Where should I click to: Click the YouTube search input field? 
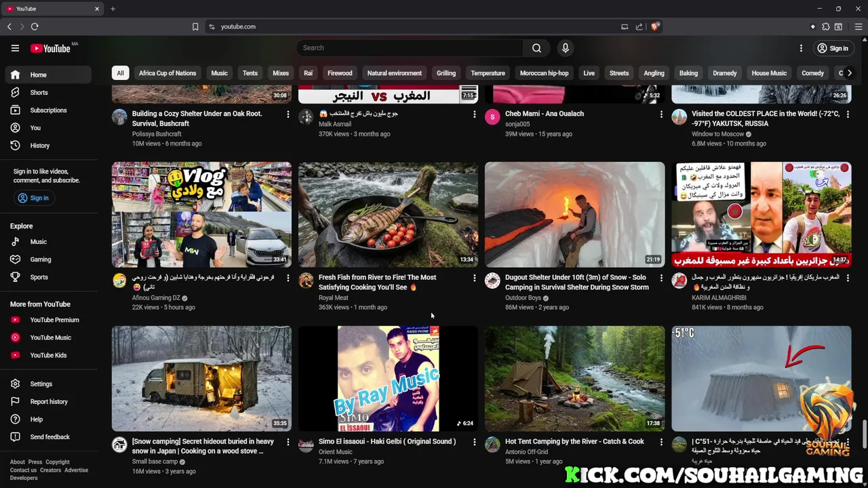(x=410, y=48)
